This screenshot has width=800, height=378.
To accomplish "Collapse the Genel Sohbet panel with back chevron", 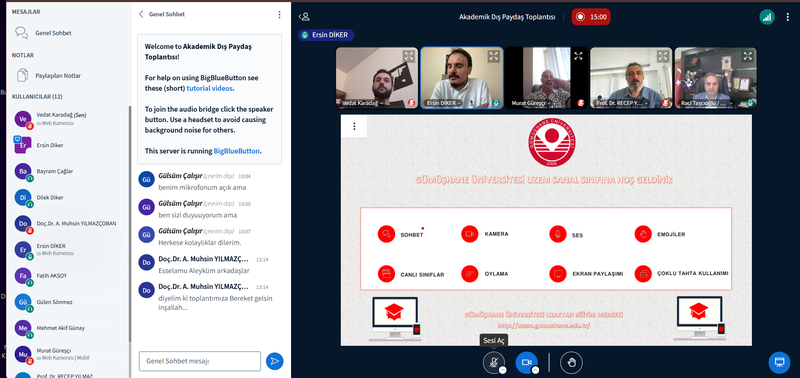I will tap(141, 14).
